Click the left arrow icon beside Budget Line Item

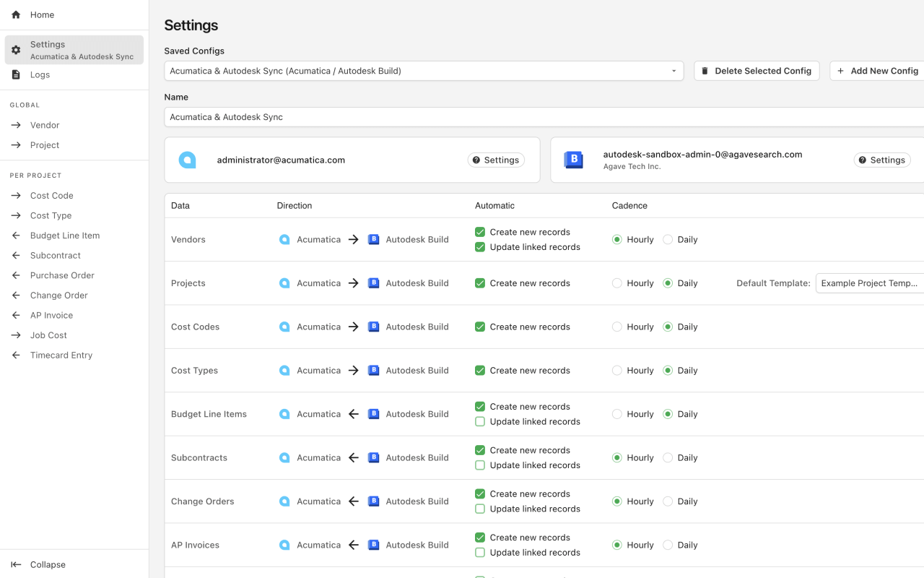tap(16, 236)
